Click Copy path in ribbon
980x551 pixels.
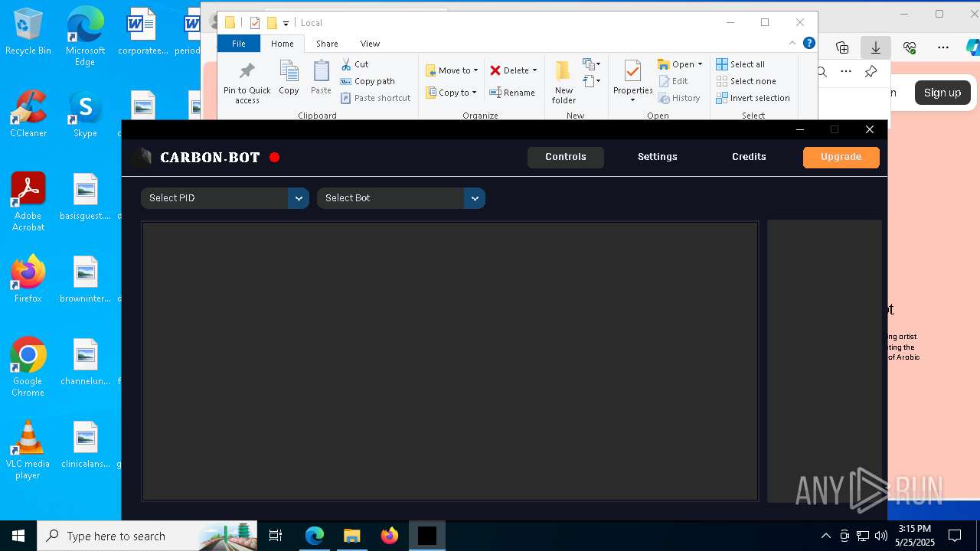pyautogui.click(x=367, y=81)
